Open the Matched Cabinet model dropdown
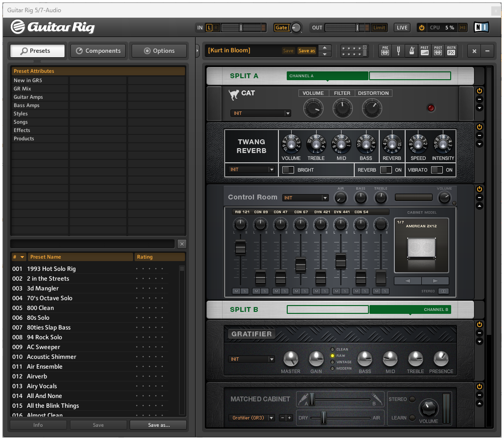504x440 pixels. tap(251, 418)
